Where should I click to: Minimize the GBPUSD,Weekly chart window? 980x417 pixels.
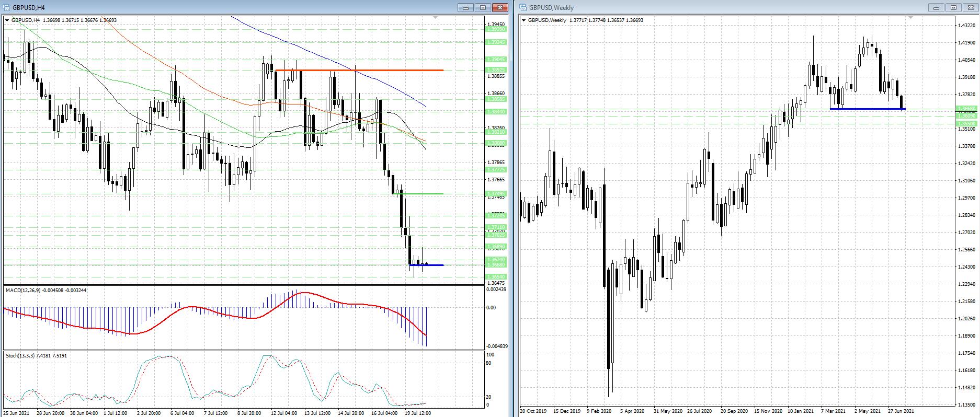coord(936,7)
